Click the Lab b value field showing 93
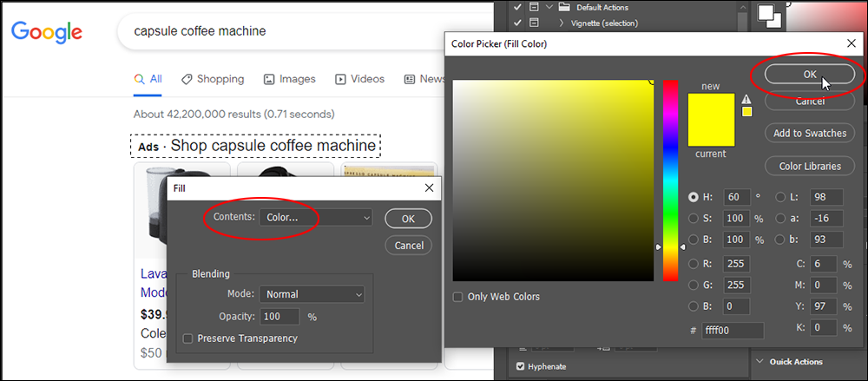This screenshot has height=381, width=868. click(826, 240)
